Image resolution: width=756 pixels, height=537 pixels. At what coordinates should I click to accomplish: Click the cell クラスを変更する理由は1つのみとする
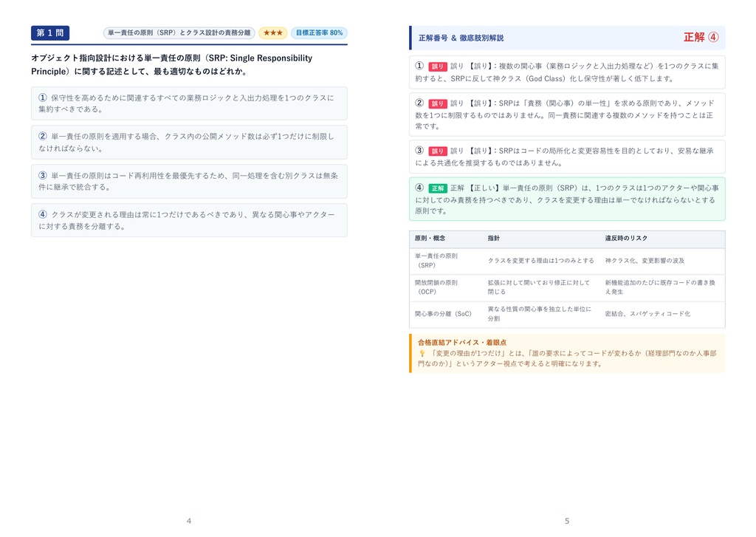coord(541,261)
